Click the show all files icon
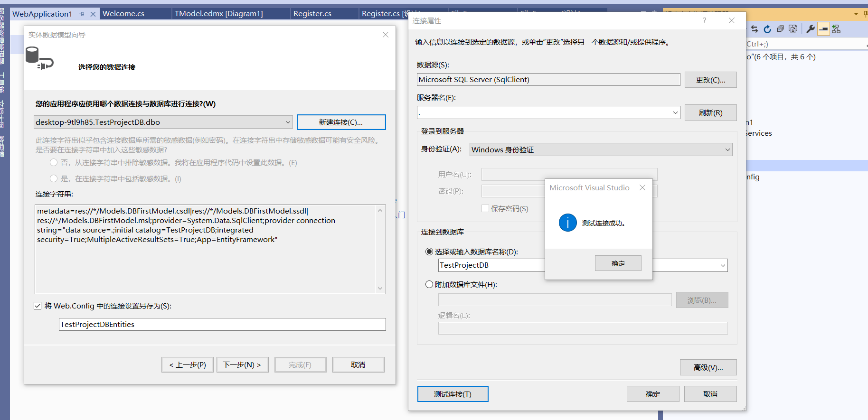The image size is (868, 420). coord(793,29)
